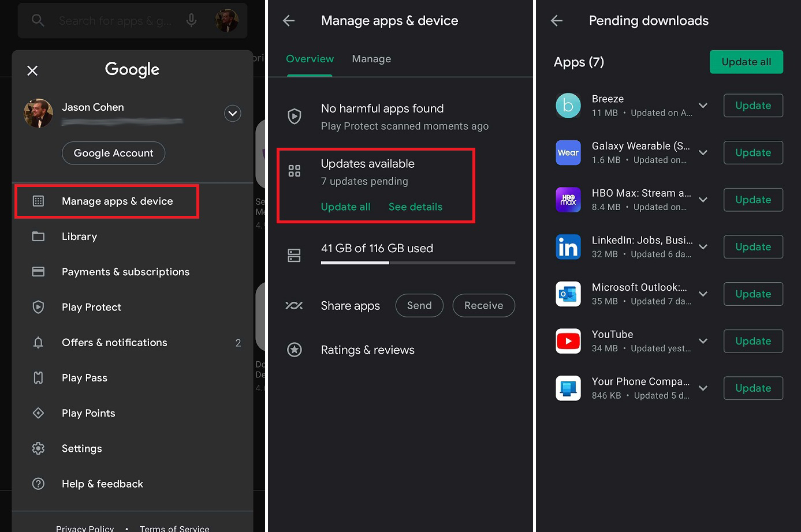Update Your Phone Companion app

click(x=753, y=388)
